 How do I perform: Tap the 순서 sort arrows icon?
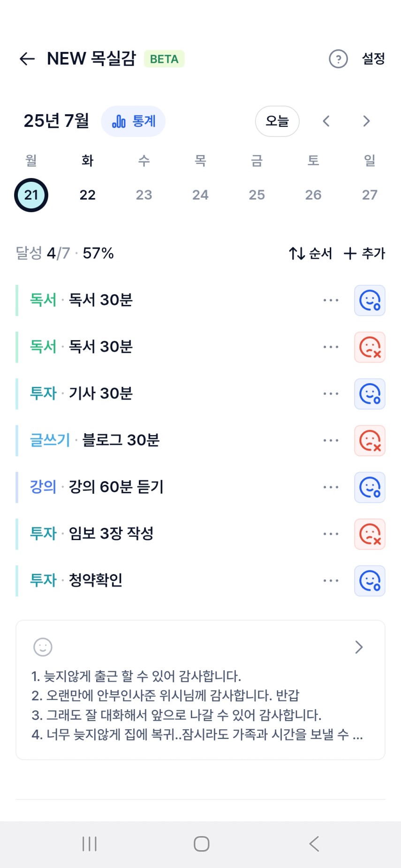(297, 253)
